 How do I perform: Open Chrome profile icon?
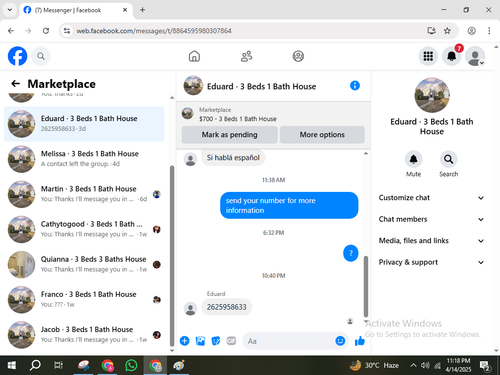[x=471, y=31]
